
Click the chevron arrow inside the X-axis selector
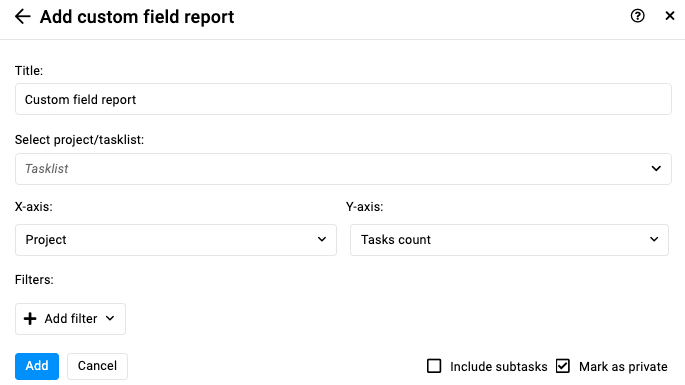coord(322,239)
